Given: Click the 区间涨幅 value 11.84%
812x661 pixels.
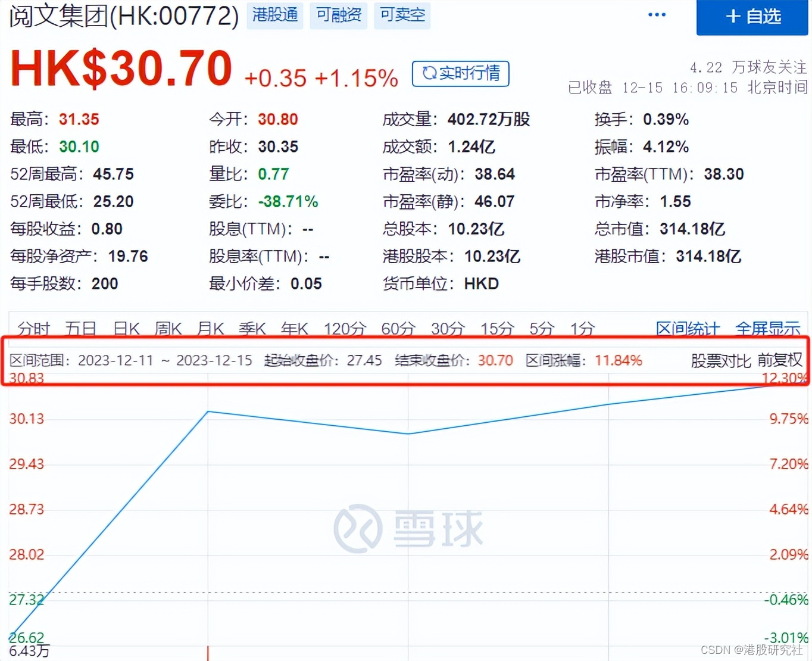Looking at the screenshot, I should point(619,360).
